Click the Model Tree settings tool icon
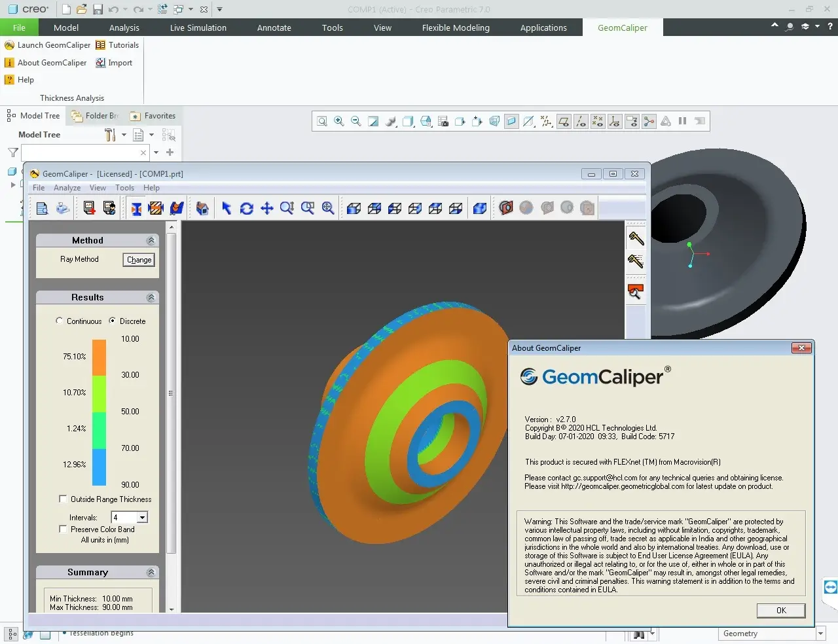Screen dimensions: 838x644 click(110, 135)
